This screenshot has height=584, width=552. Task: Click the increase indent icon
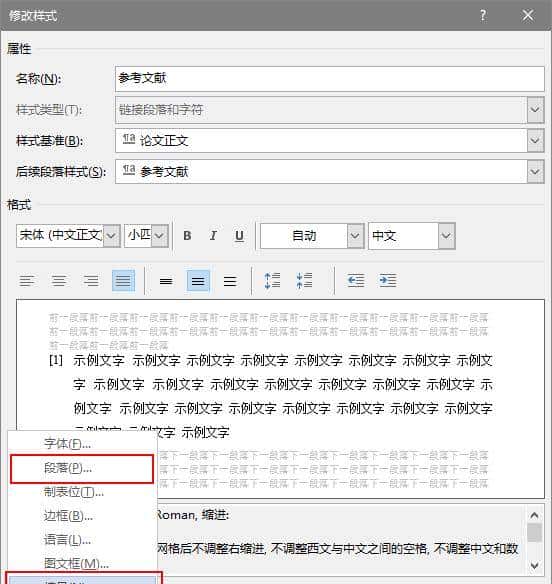point(388,281)
